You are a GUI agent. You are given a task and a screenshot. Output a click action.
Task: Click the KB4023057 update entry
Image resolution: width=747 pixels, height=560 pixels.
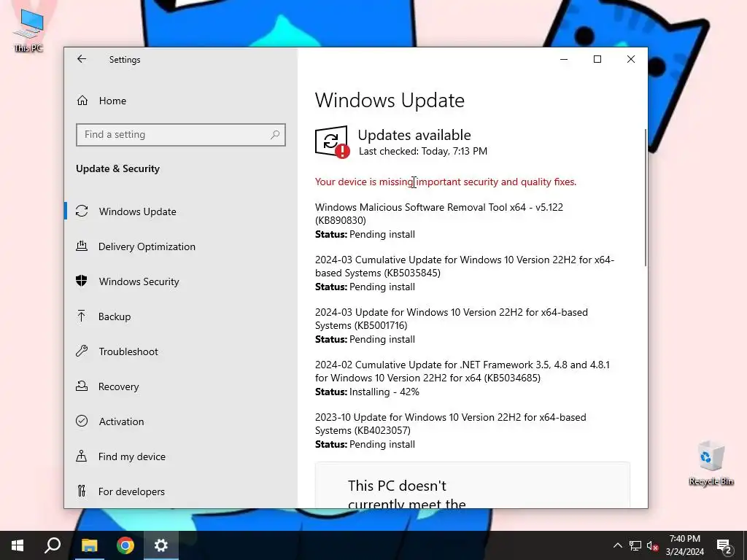[x=451, y=430]
